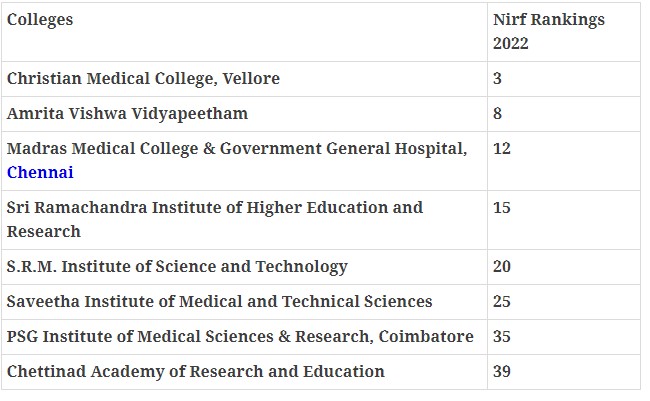Click ranking 25 next to Saveetha
This screenshot has height=401, width=650.
[502, 301]
